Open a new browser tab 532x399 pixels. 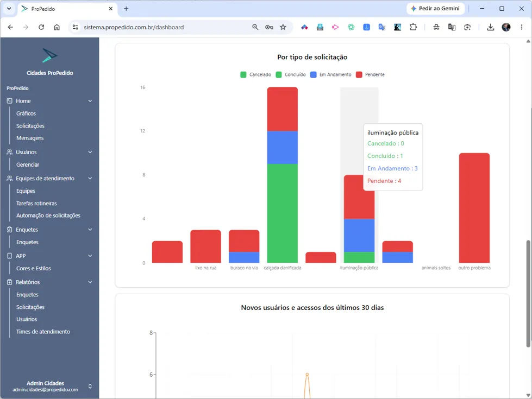click(x=126, y=9)
